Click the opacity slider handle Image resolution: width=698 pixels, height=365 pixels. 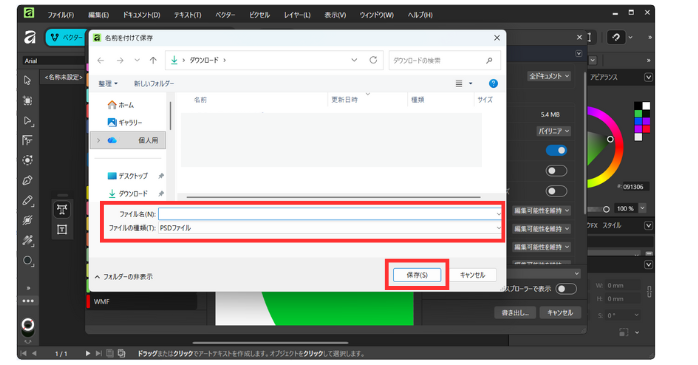[x=606, y=209]
